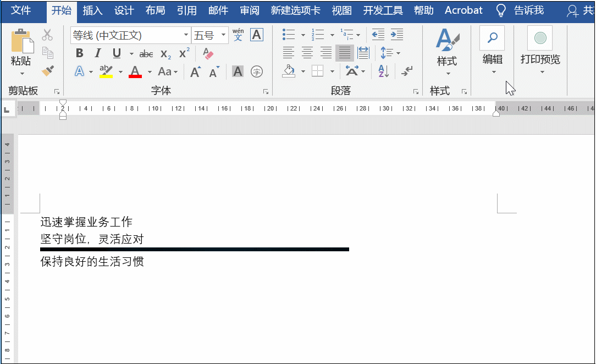Open the font name dropdown
Screen dimensions: 596x364
(186, 35)
